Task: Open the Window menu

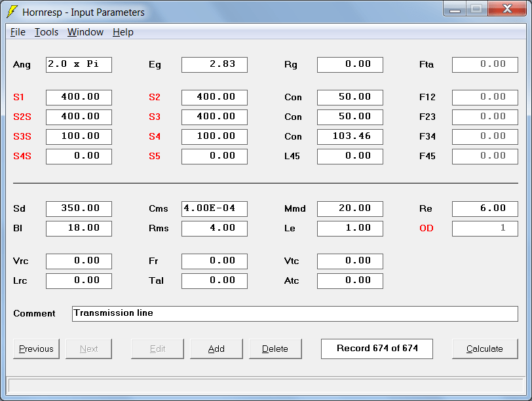Action: pyautogui.click(x=85, y=32)
